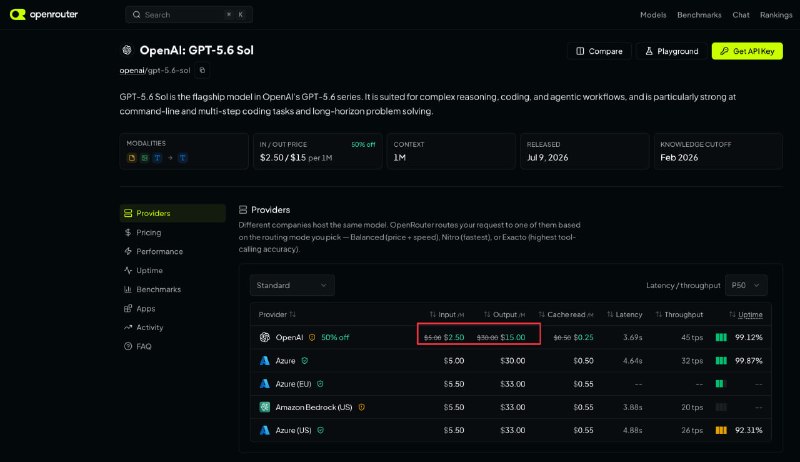Click the Azure (EU) logo
Viewport: 800px width, 462px height.
coord(265,383)
